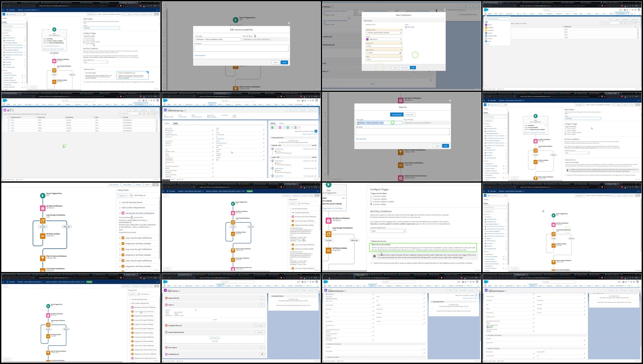
Task: Open Condition Requirements None dropdown in zoomed panel
Action: pos(388,231)
